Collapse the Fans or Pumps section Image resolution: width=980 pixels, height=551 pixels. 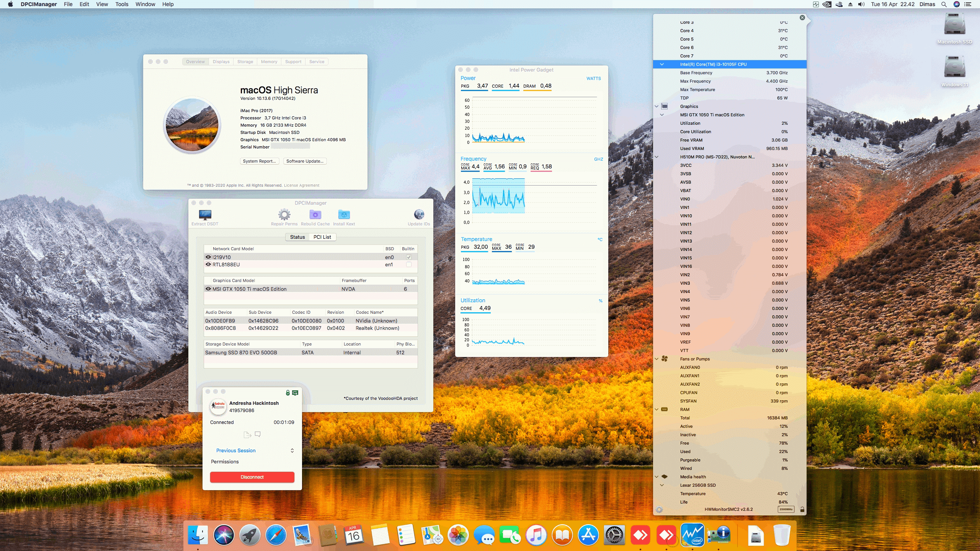tap(657, 359)
